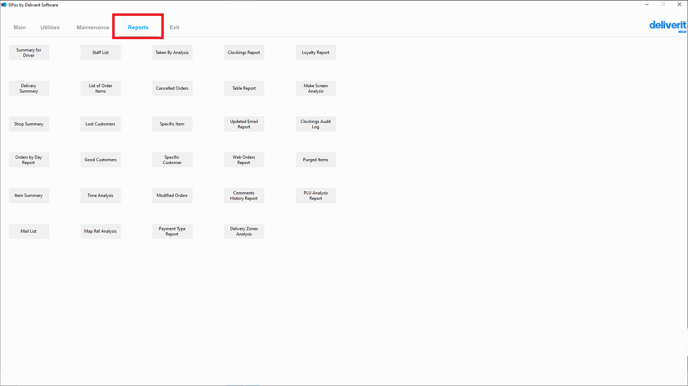688x386 pixels.
Task: Open the Updated Email Report
Action: [x=244, y=124]
